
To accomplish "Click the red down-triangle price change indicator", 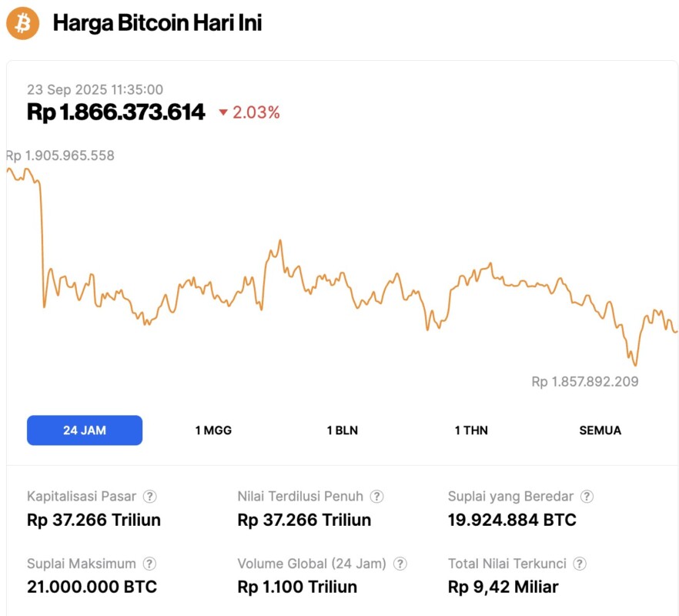I will [223, 113].
